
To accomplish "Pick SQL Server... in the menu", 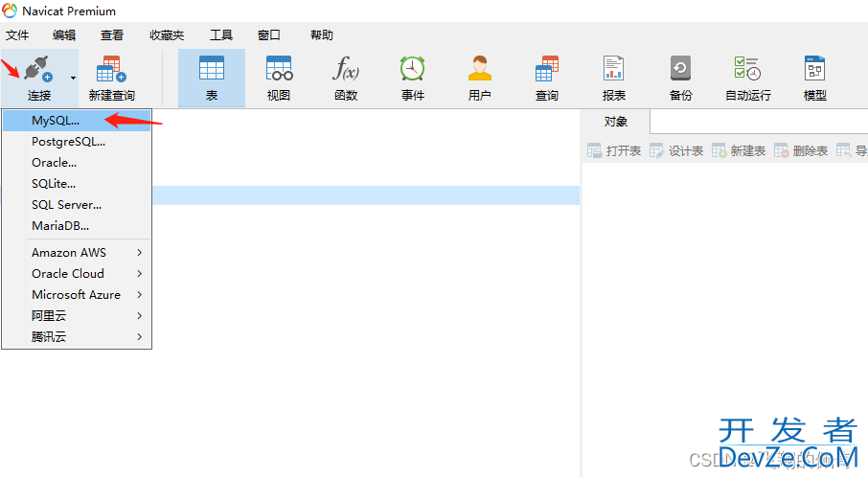I will (77, 205).
